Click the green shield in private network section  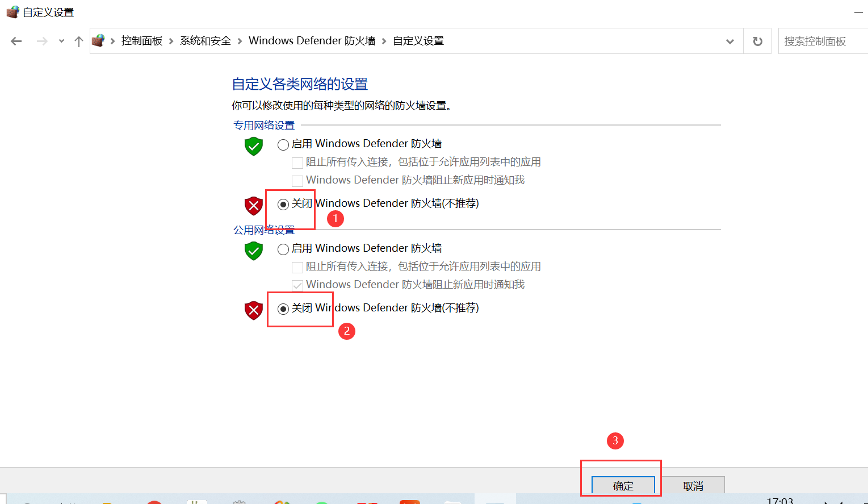(x=254, y=146)
